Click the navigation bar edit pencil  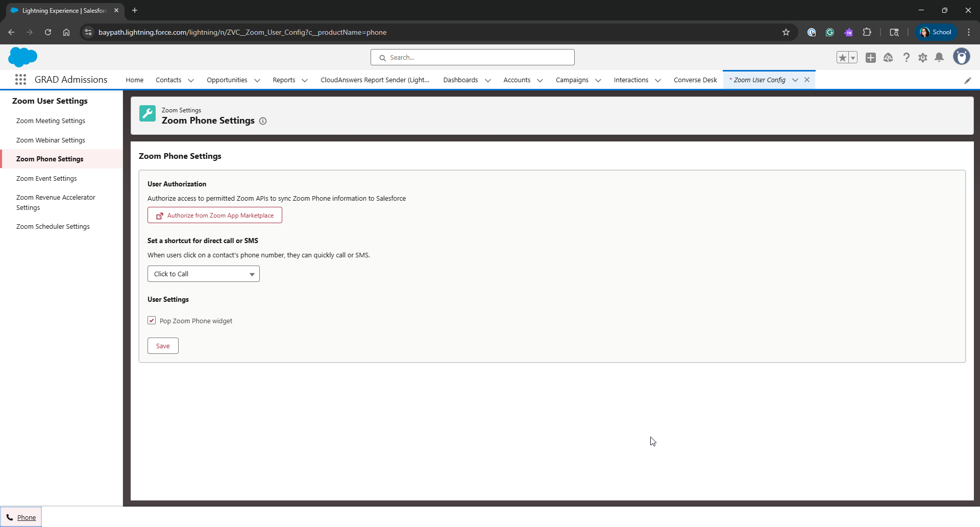pyautogui.click(x=968, y=80)
